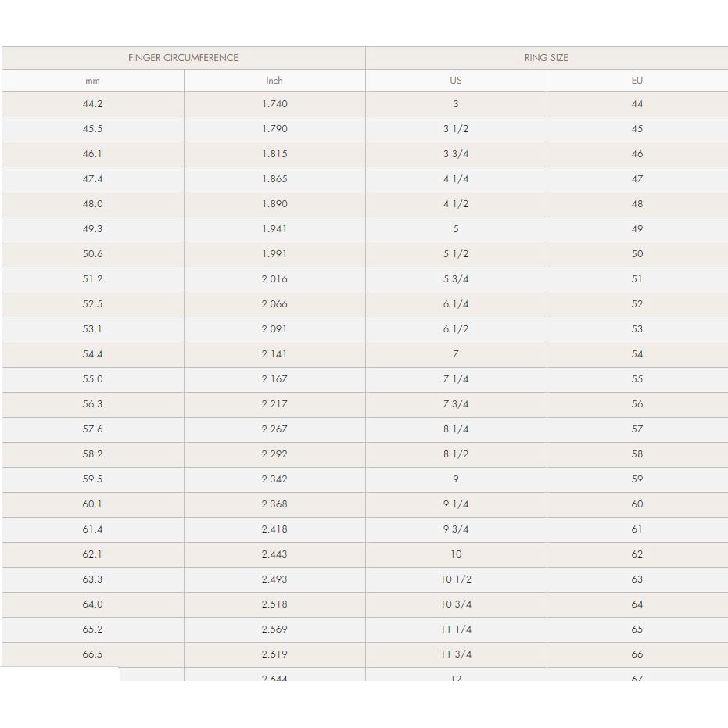Viewport: 728px width, 728px height.
Task: Select the EU column header
Action: [637, 81]
